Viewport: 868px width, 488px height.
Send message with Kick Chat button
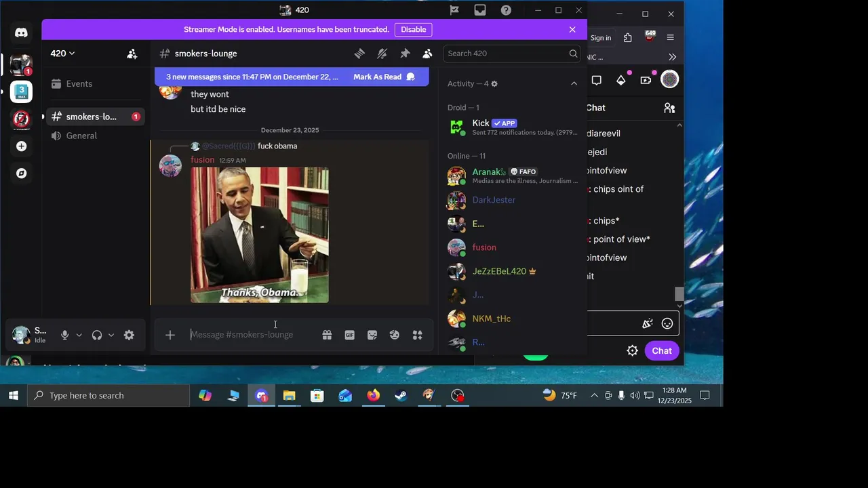[x=662, y=350]
